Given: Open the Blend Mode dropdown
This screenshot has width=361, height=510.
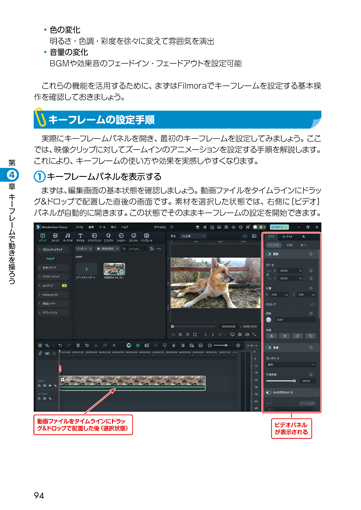Looking at the screenshot, I should click(x=291, y=365).
